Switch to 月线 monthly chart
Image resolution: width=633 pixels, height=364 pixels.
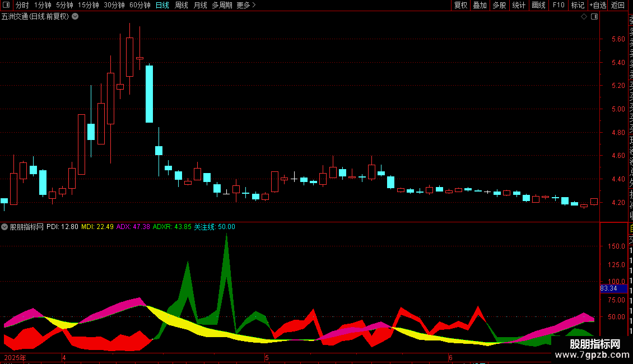pyautogui.click(x=200, y=5)
